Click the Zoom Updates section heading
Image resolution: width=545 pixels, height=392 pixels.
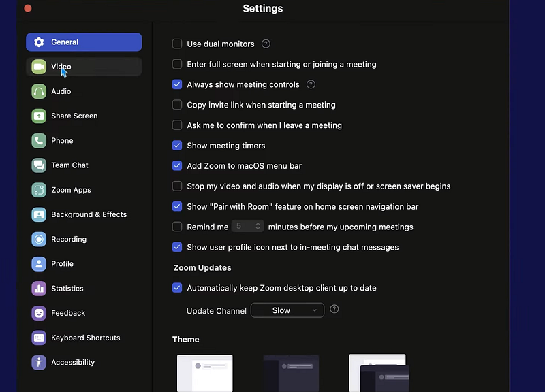202,267
